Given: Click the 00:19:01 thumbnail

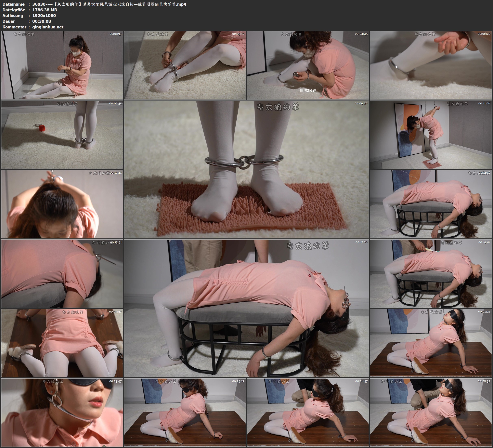Looking at the screenshot, I should (431, 273).
